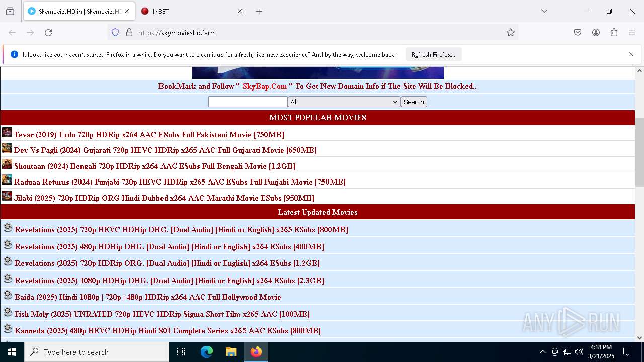Reload the current page
644x362 pixels.
tap(48, 33)
